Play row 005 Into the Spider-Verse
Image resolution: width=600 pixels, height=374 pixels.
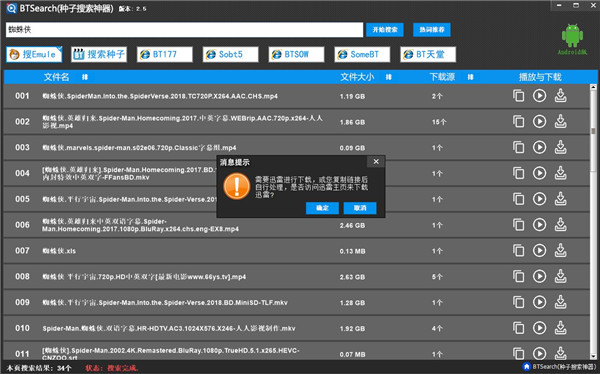(540, 199)
